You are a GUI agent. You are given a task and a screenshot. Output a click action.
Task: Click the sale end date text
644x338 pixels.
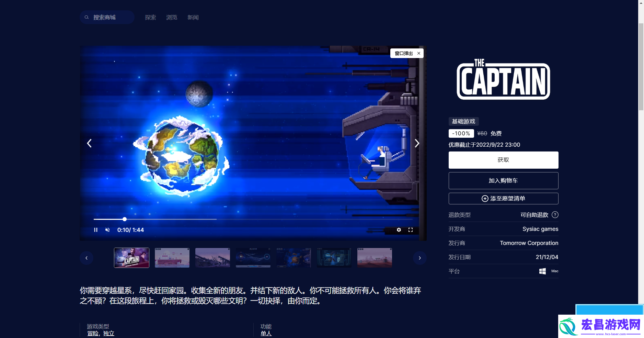484,145
